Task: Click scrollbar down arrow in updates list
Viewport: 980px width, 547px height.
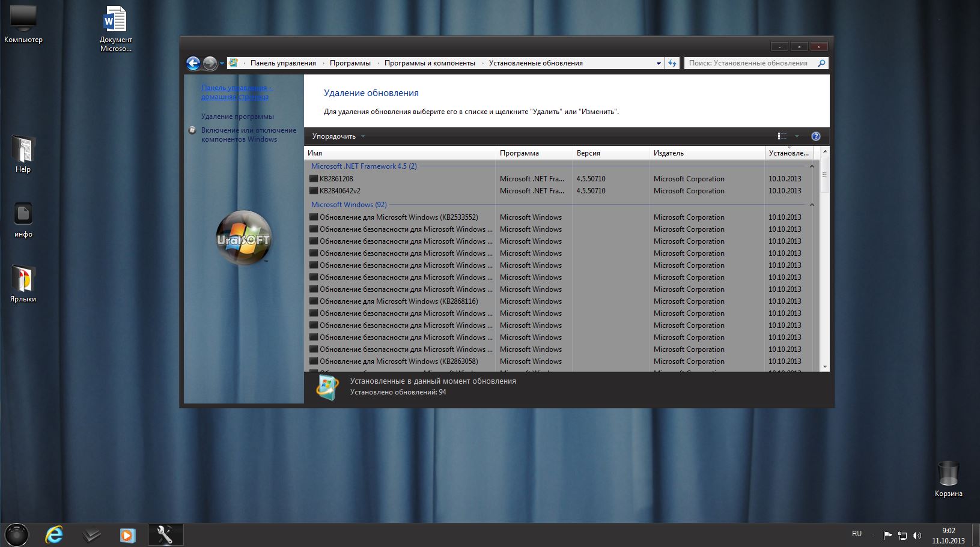Action: [824, 366]
